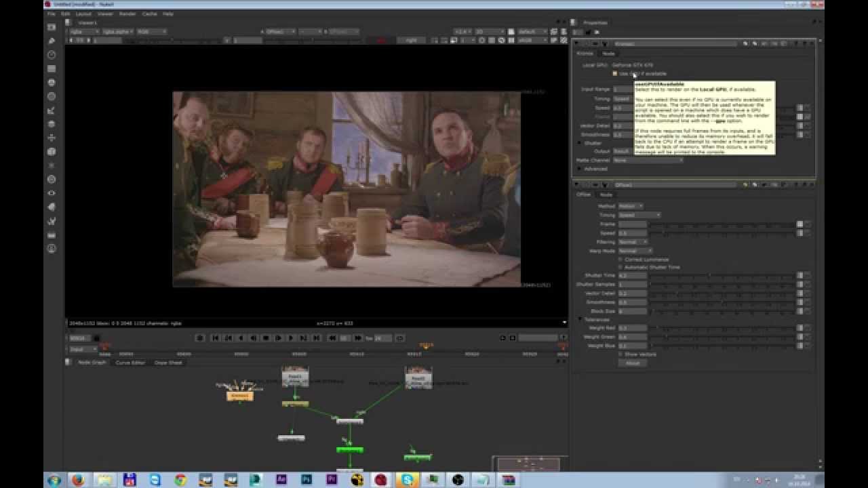Open the Time nodes clock icon
The width and height of the screenshot is (868, 488).
tap(52, 55)
